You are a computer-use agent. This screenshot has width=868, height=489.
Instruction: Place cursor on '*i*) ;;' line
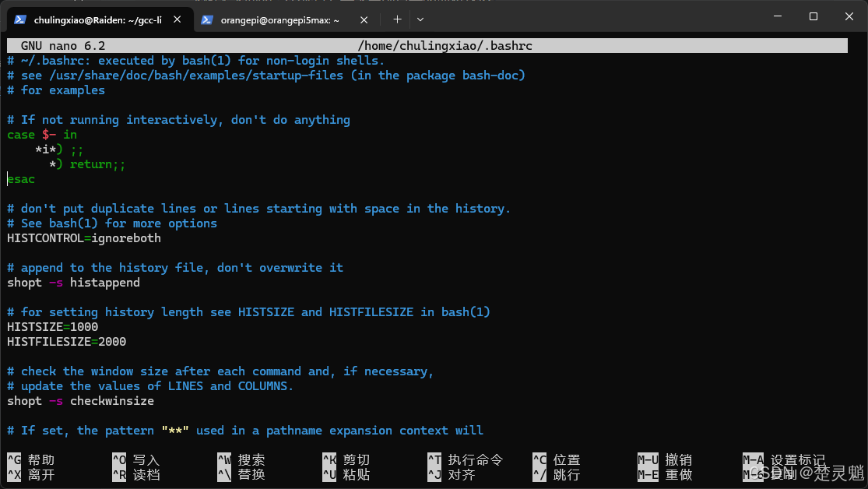[59, 150]
